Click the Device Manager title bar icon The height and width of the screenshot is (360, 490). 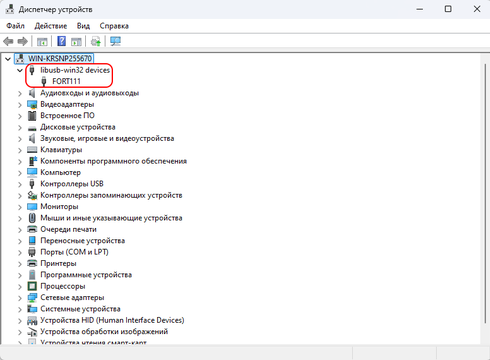pos(10,9)
